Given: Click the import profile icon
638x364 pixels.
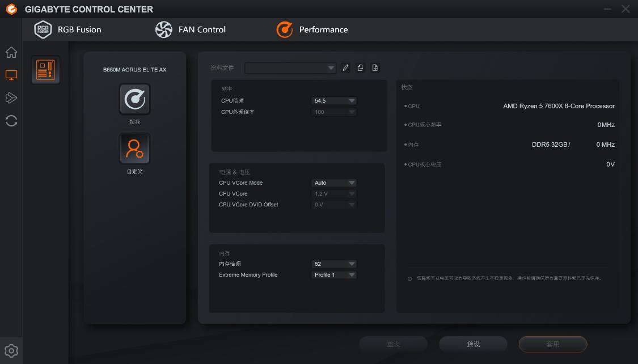Looking at the screenshot, I should pyautogui.click(x=375, y=67).
